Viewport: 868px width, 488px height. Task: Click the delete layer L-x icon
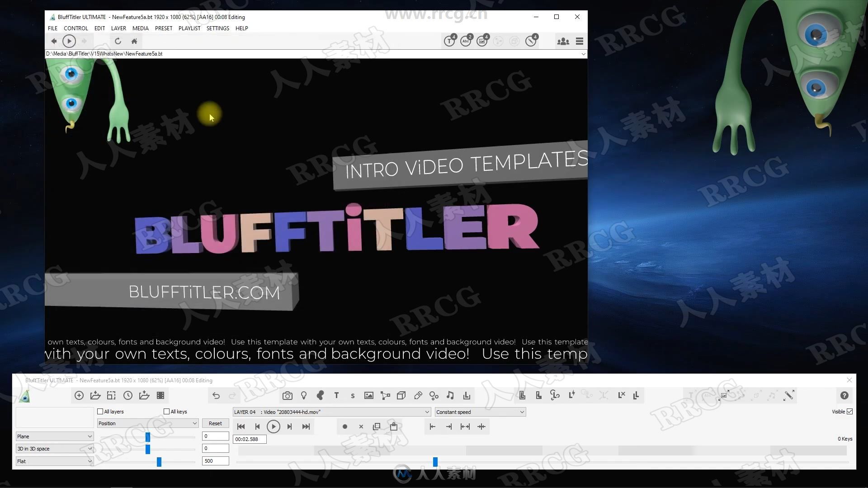point(622,395)
